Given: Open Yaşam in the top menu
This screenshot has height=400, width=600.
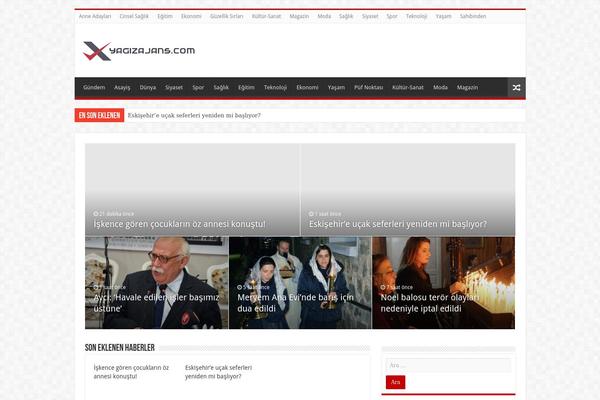Looking at the screenshot, I should (x=443, y=16).
